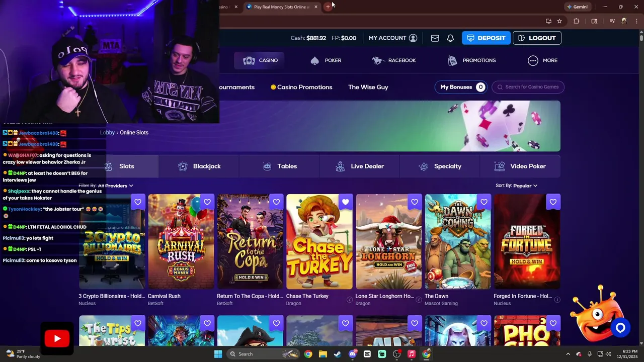644x362 pixels.
Task: Favorite the Carnival Rush game heart
Action: point(207,202)
